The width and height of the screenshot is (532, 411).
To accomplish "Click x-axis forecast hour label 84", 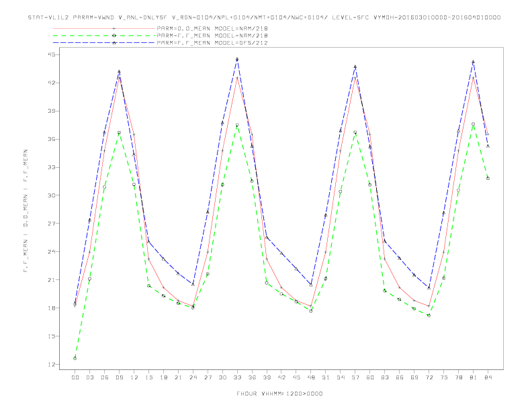I will point(488,377).
